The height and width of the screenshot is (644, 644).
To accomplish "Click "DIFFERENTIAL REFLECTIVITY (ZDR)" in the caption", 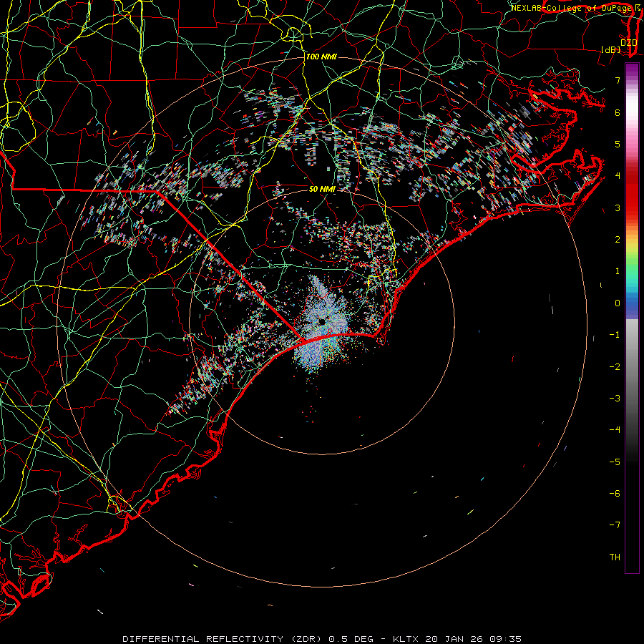I will (x=223, y=639).
